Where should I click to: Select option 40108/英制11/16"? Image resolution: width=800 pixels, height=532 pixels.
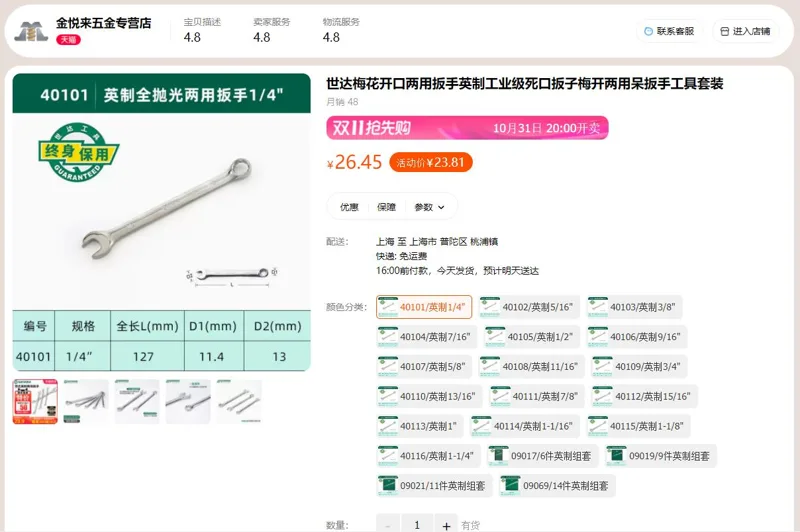point(532,366)
